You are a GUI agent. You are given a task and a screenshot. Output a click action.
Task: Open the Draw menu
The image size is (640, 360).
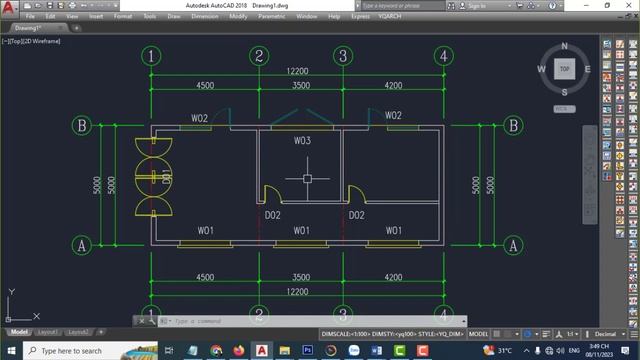coord(174,16)
